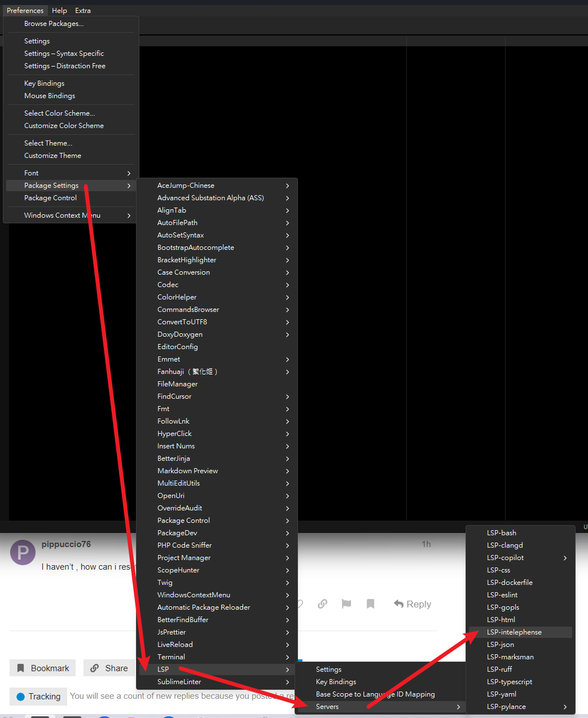Image resolution: width=588 pixels, height=718 pixels.
Task: Click the copy link icon on the post
Action: point(322,604)
